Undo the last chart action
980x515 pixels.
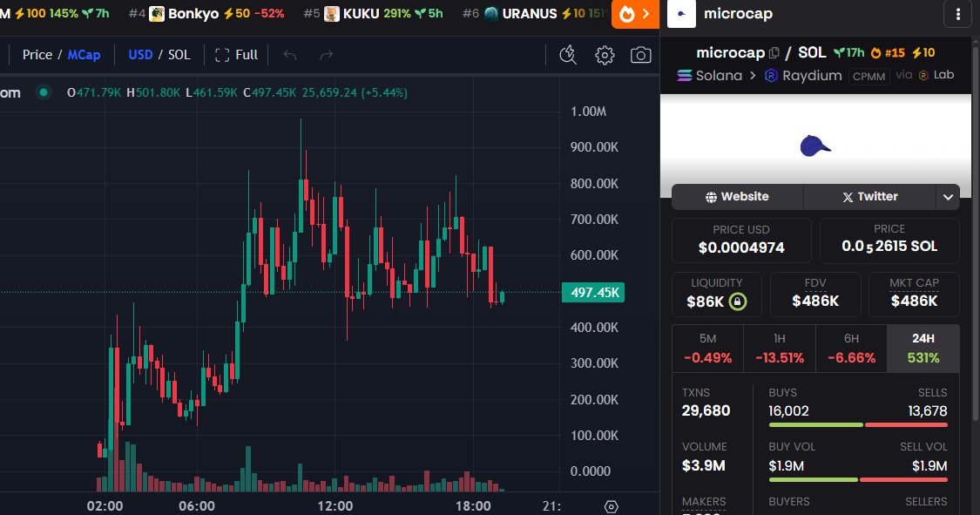[x=289, y=55]
